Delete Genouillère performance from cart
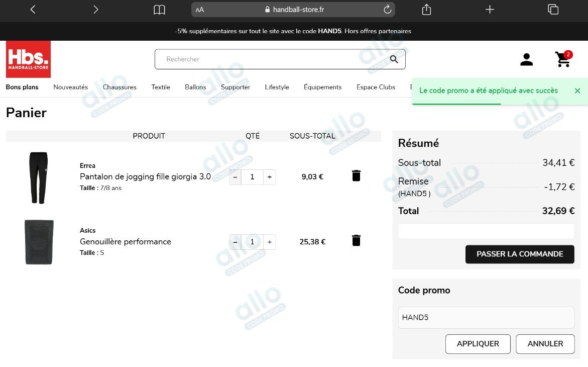This screenshot has width=588, height=367. click(356, 240)
